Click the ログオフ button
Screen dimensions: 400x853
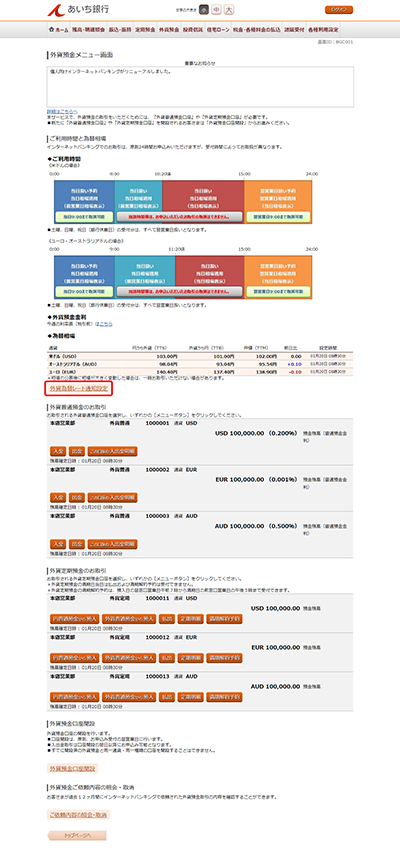[x=339, y=10]
